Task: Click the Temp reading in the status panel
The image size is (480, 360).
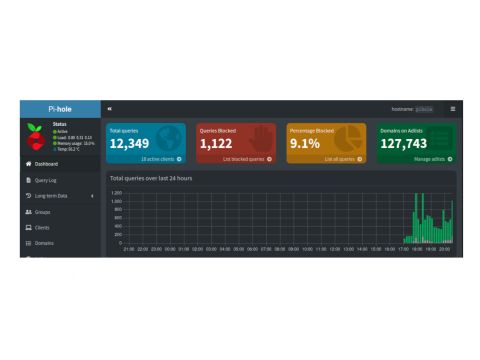Action: click(x=68, y=149)
